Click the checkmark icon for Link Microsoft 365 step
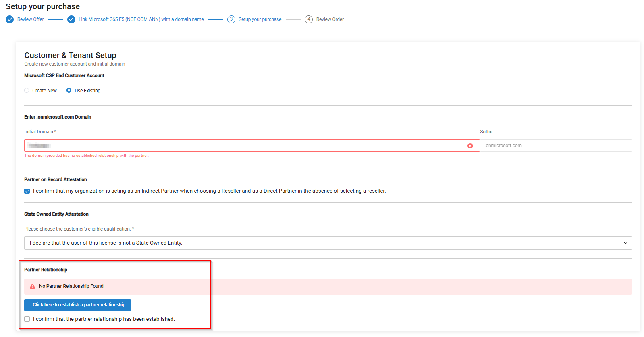 (x=71, y=19)
